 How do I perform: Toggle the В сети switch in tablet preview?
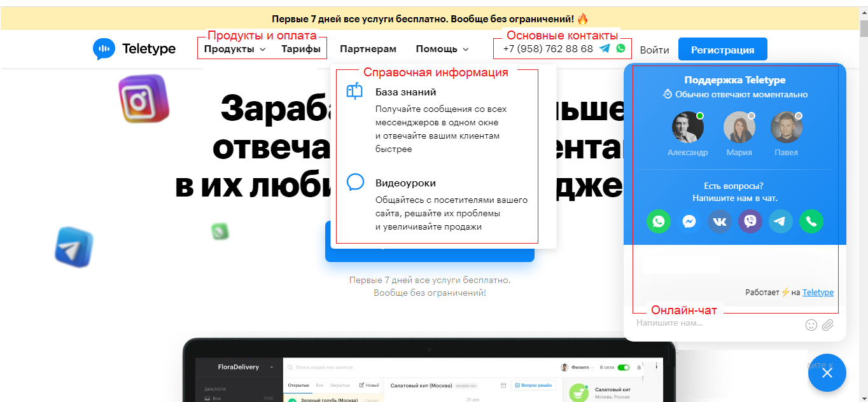pyautogui.click(x=623, y=367)
